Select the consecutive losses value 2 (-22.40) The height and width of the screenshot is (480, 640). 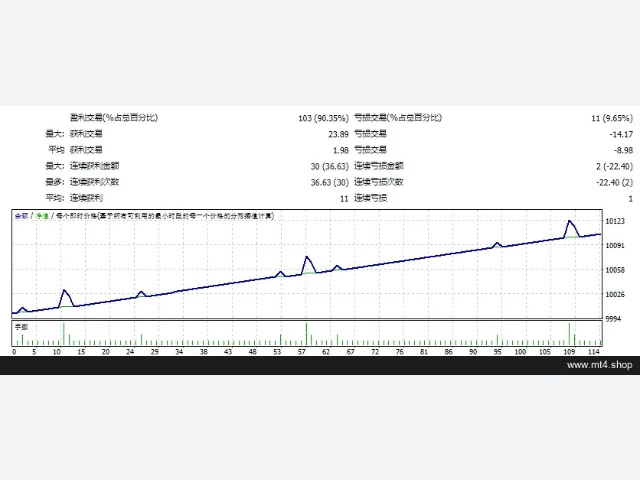tap(614, 167)
